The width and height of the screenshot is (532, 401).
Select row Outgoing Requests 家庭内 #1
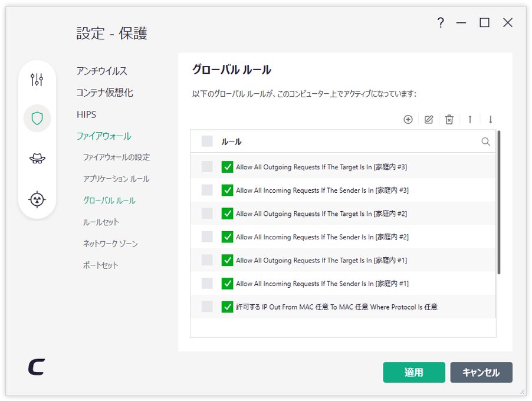(x=207, y=260)
